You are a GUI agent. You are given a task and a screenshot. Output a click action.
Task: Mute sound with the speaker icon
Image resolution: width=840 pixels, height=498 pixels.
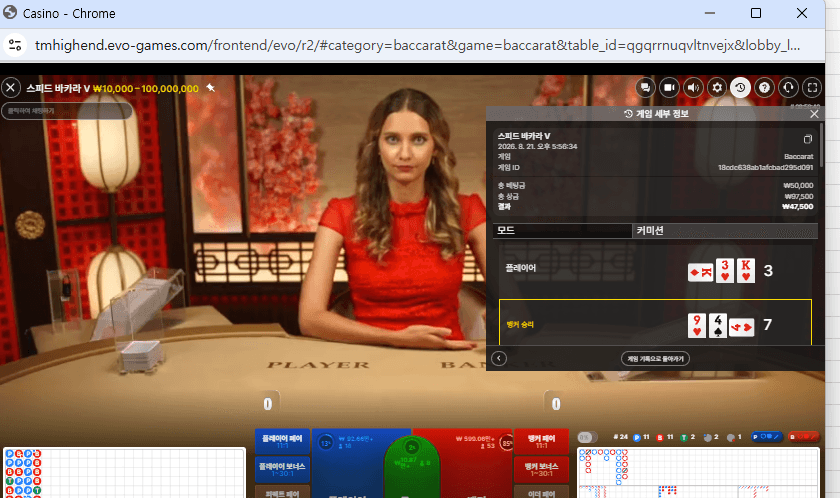point(693,87)
